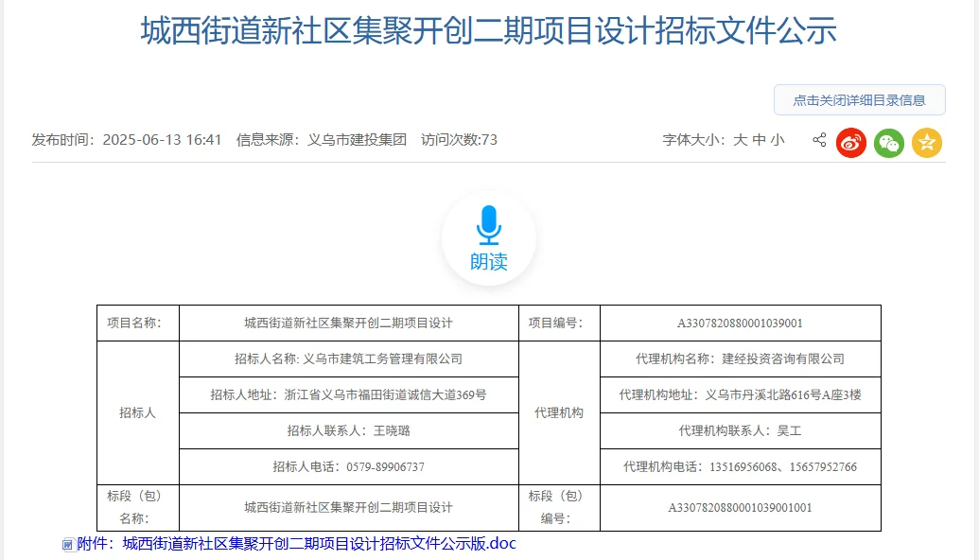This screenshot has width=979, height=560.
Task: Click the 朗读 label
Action: point(488,262)
